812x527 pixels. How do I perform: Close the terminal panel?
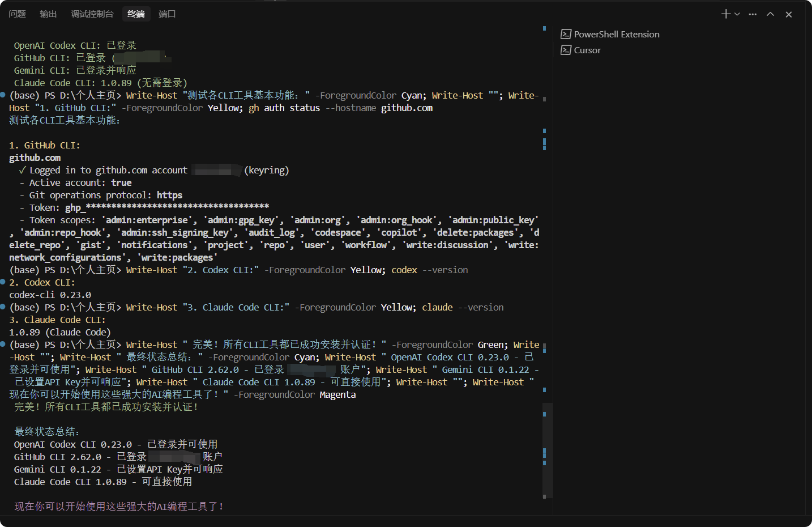[789, 14]
